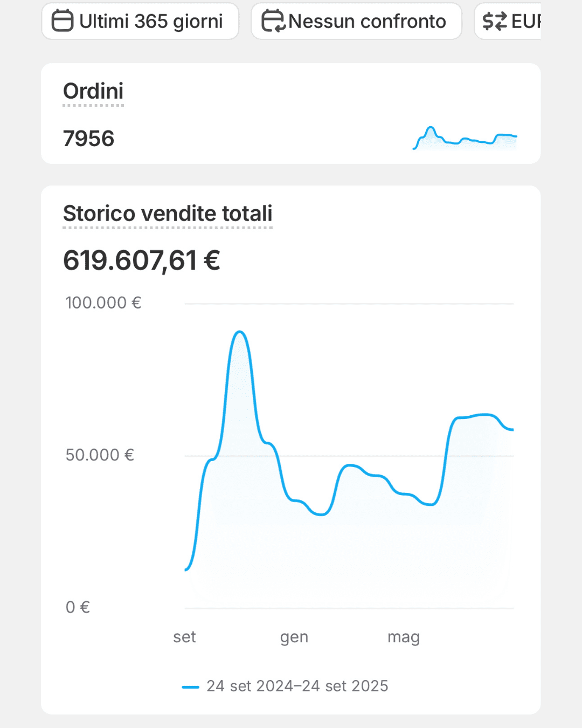Click the 'set' x-axis label
This screenshot has width=582, height=728.
pyautogui.click(x=184, y=637)
